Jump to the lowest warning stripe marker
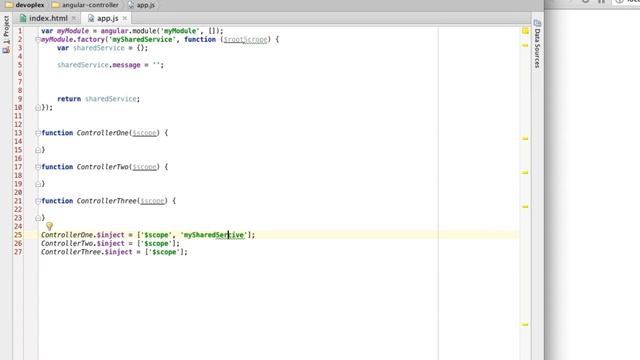640x360 pixels. click(525, 325)
